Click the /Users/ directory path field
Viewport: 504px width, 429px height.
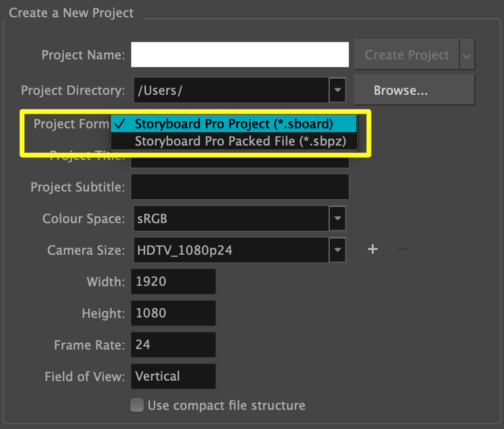pyautogui.click(x=231, y=90)
